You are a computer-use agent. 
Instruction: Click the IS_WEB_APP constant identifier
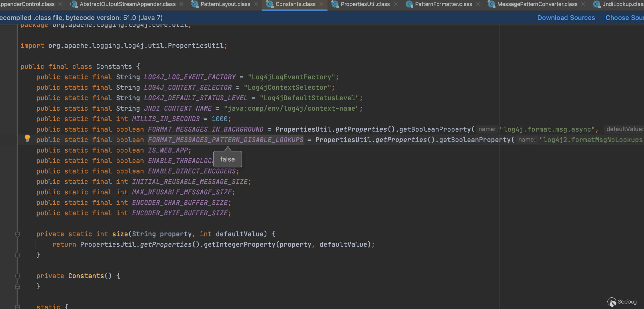coord(168,150)
